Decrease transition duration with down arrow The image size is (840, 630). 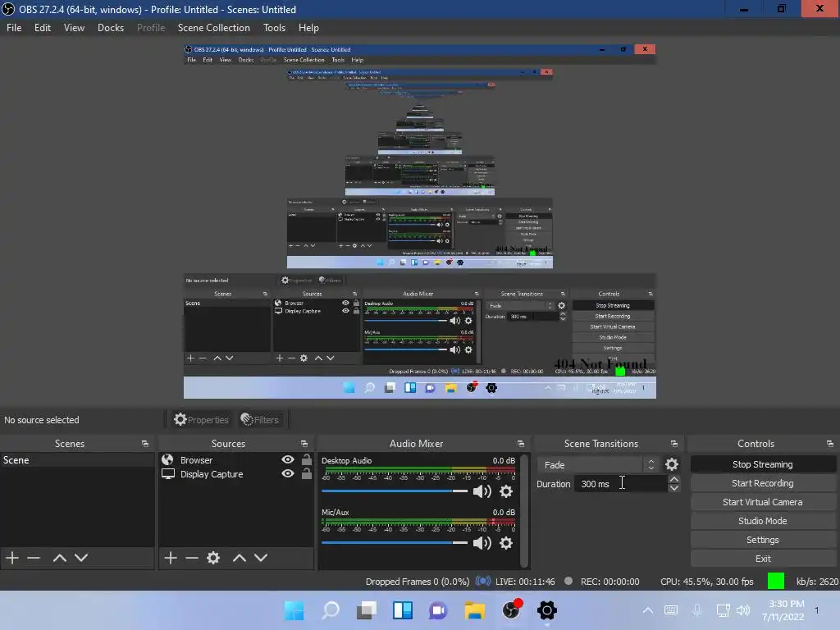pyautogui.click(x=674, y=488)
